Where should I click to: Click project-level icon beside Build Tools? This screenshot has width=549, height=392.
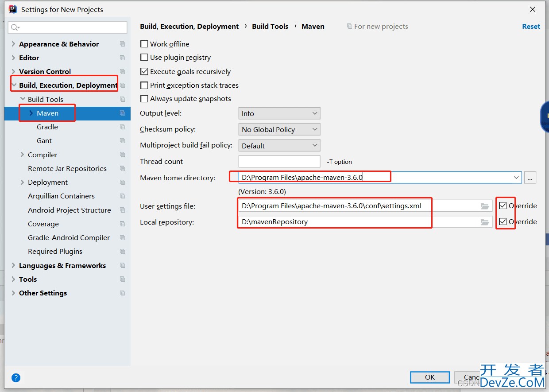coord(123,100)
